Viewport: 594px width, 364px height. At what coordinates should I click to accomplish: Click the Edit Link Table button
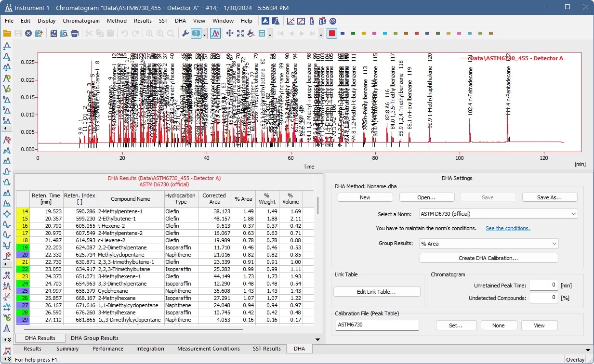pos(377,292)
